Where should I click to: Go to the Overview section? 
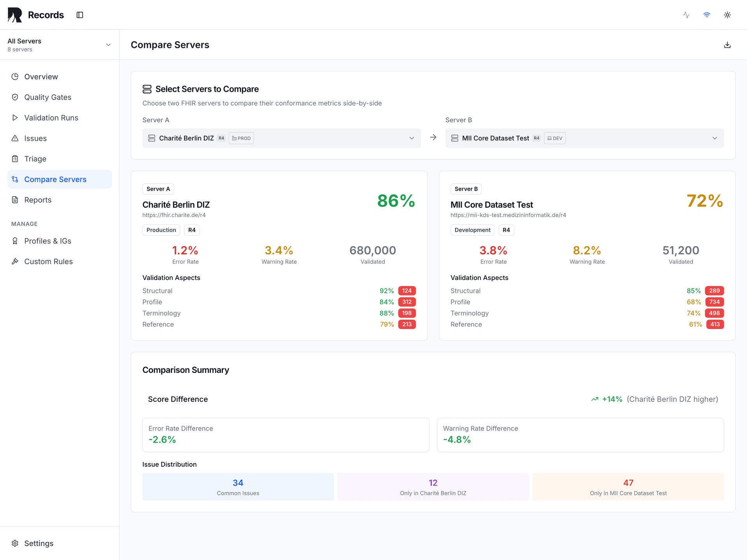[41, 77]
